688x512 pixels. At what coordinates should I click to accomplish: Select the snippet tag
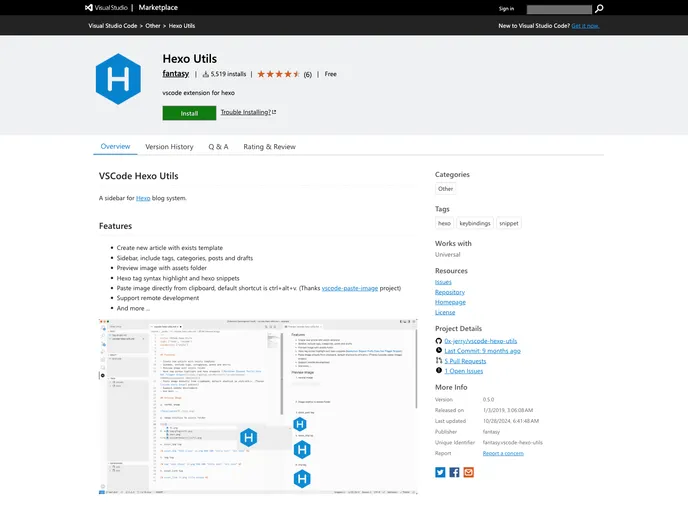[x=509, y=223]
